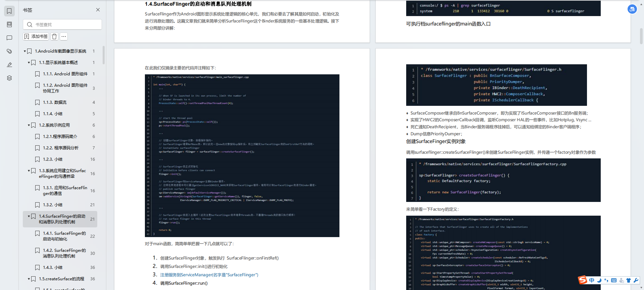Open the comments panel icon
644x290 pixels.
(9, 38)
